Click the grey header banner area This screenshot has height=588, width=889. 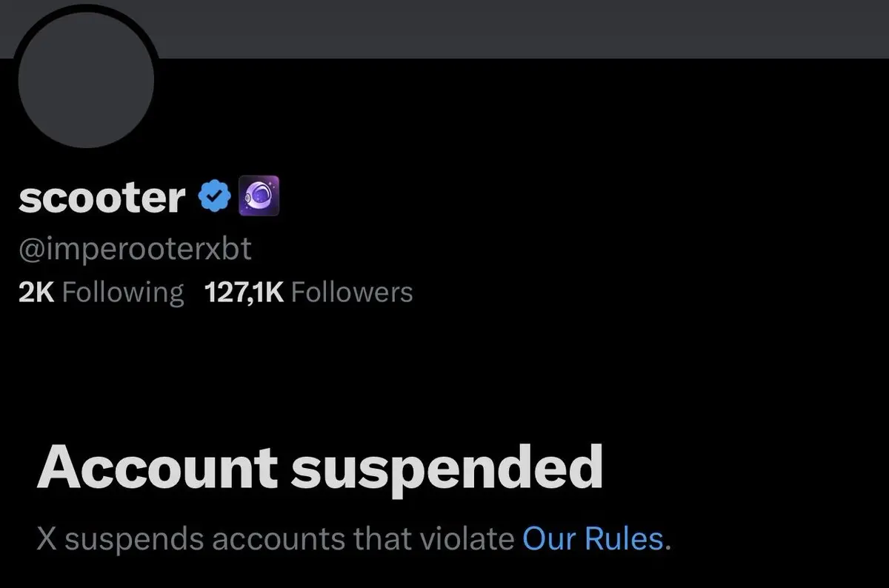click(x=519, y=29)
